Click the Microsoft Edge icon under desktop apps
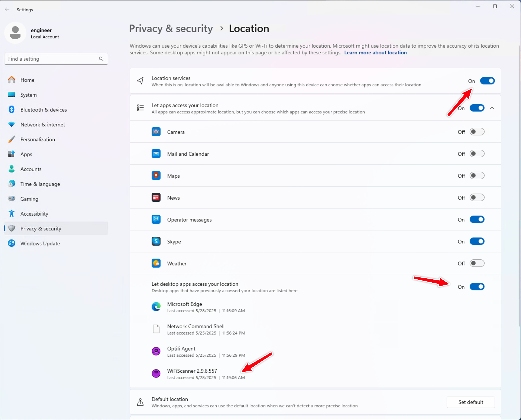Viewport: 521px width, 420px height. [156, 307]
